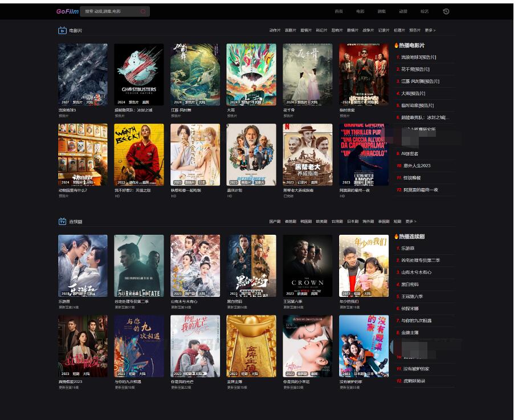The height and width of the screenshot is (420, 518).
Task: Filter movies by 科幻片 genre
Action: pyautogui.click(x=322, y=31)
